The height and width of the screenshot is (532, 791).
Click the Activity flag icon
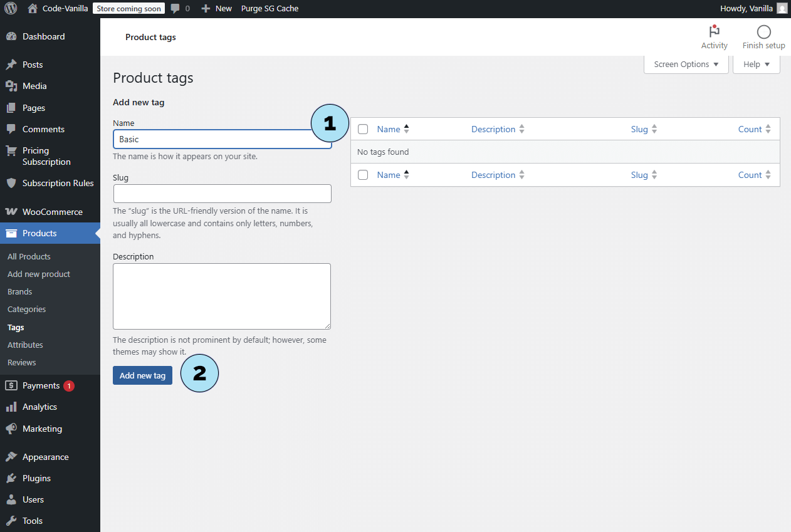(x=714, y=32)
